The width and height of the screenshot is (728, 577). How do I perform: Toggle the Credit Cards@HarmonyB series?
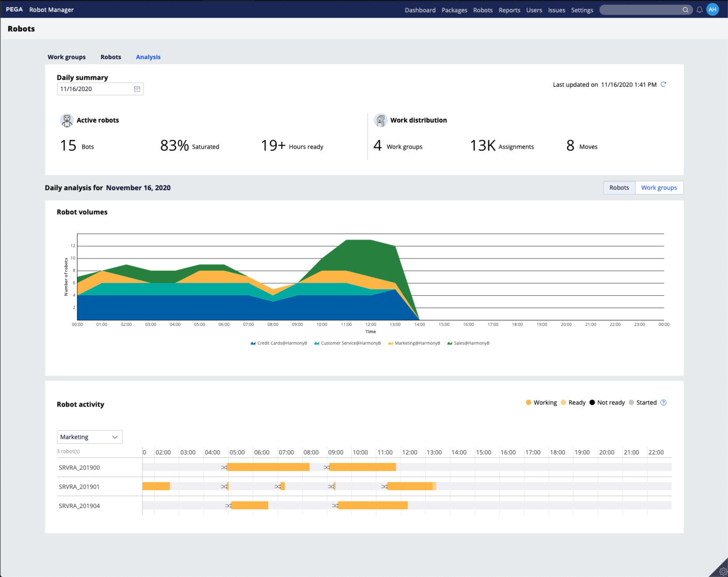(x=278, y=343)
